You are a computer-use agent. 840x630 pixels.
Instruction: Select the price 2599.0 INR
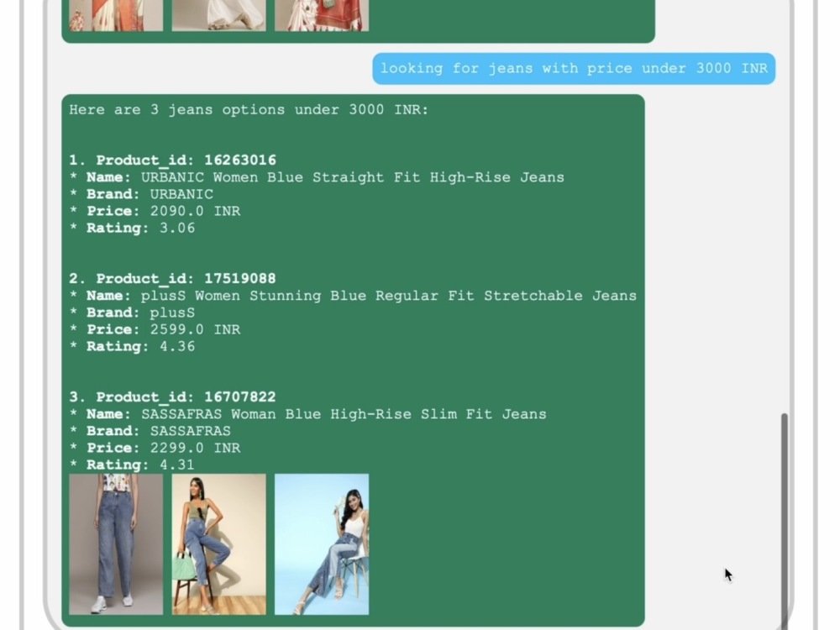tap(195, 329)
